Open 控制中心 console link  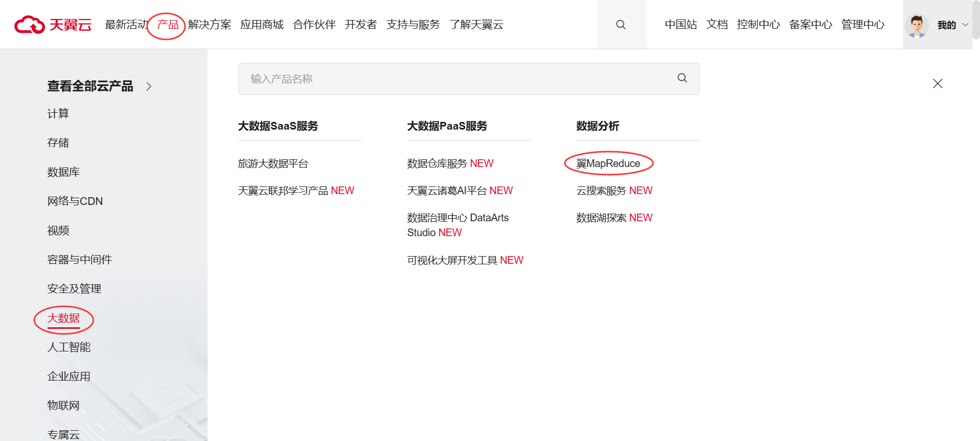(759, 25)
